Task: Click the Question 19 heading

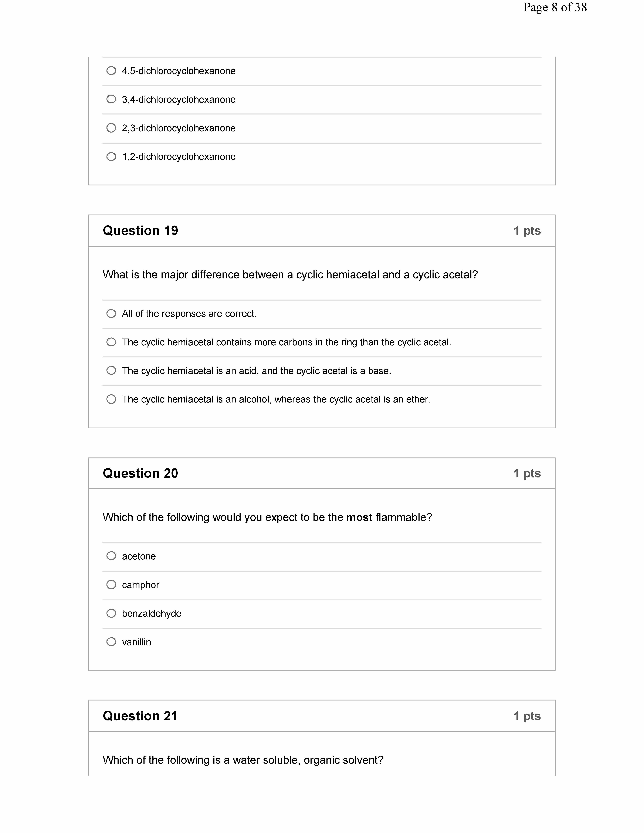Action: (140, 231)
